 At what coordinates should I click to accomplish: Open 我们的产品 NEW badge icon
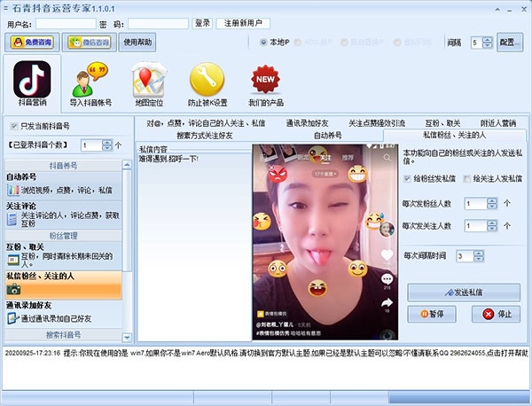coord(267,83)
